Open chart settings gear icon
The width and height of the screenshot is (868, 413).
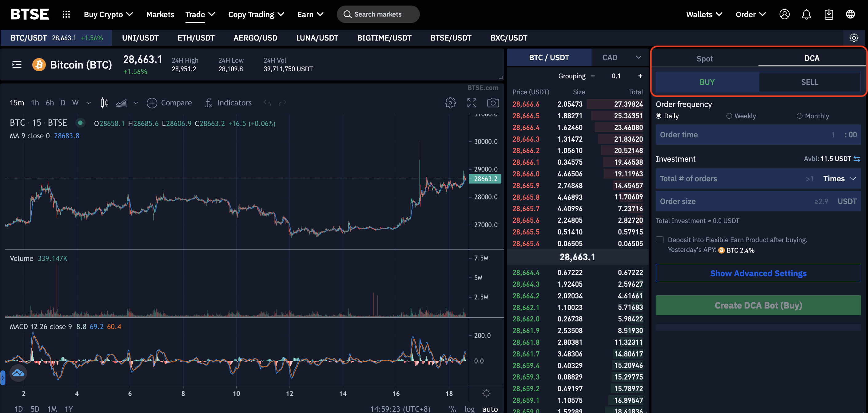click(450, 103)
